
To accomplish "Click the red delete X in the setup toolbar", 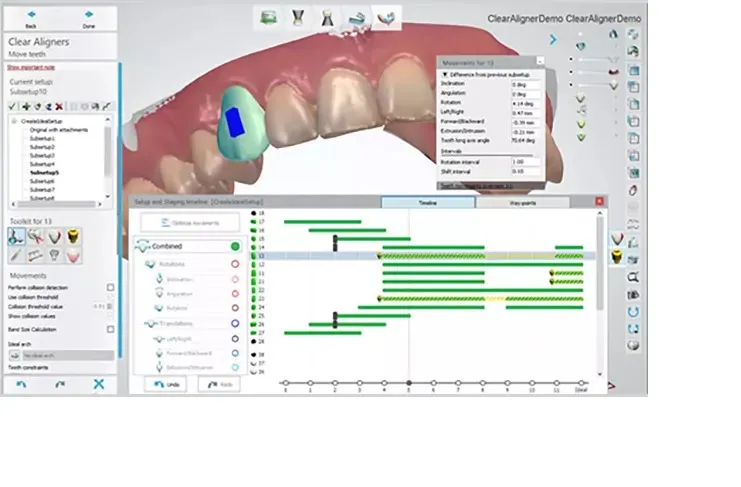I will (59, 106).
